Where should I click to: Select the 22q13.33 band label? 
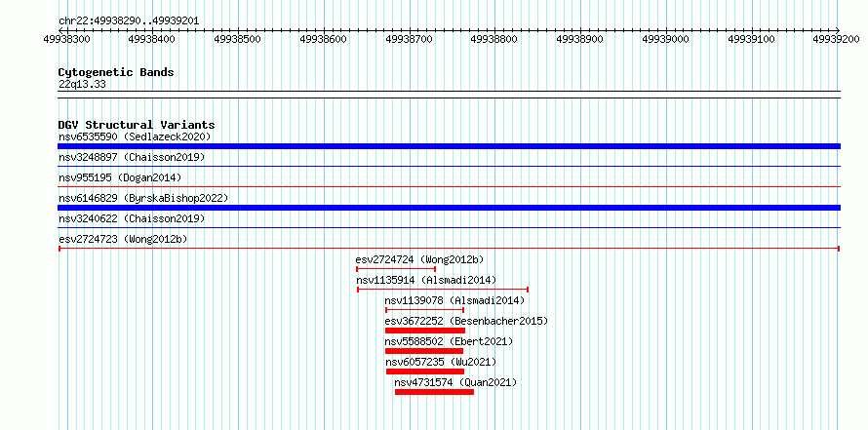[x=82, y=85]
